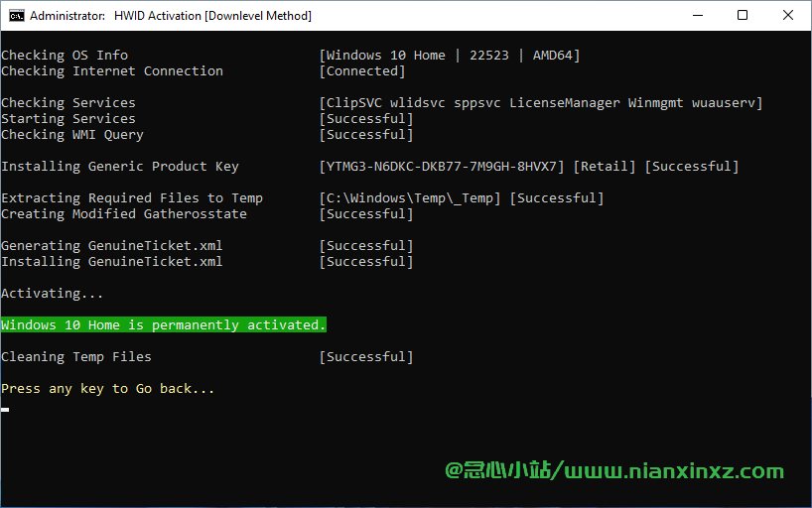Click '[Successful]' beside Checking WMI Query
This screenshot has width=812, height=508.
366,135
